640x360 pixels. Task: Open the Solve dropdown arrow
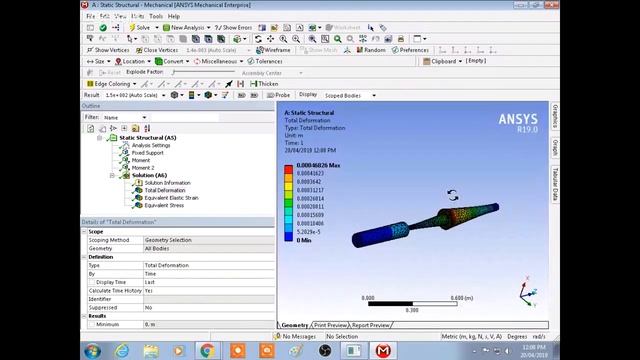[157, 28]
